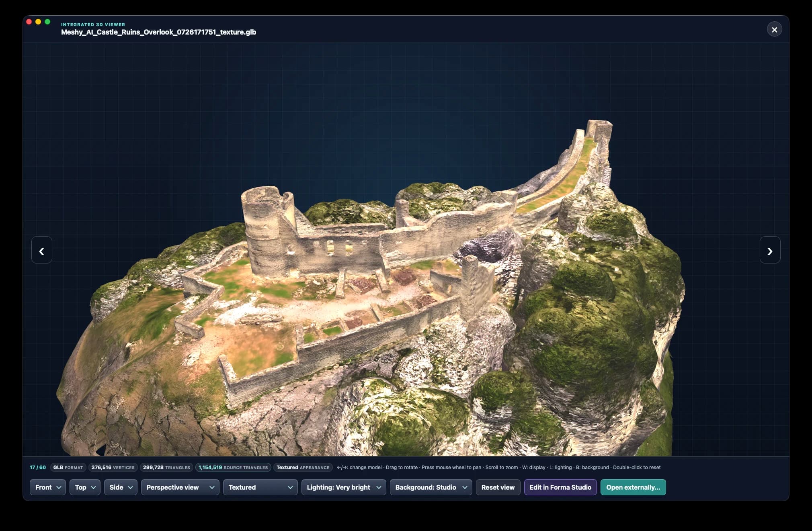
Task: Click the red window close dot
Action: coord(29,22)
